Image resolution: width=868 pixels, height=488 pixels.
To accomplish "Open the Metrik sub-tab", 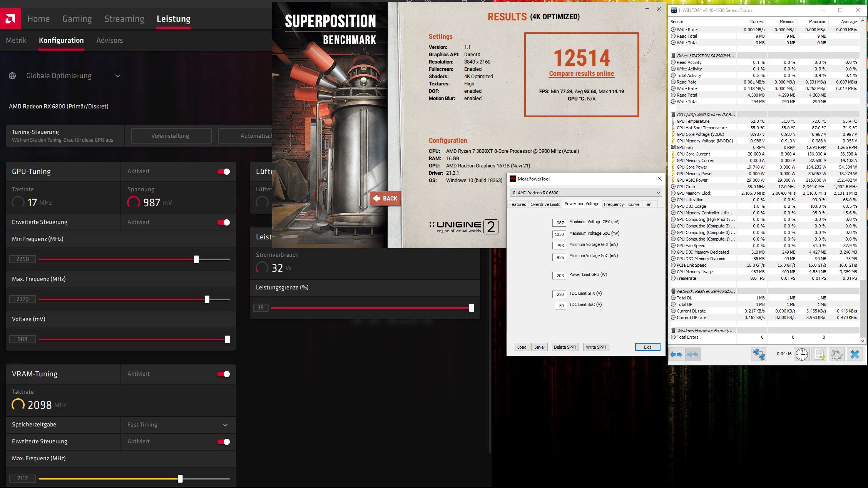I will click(16, 40).
